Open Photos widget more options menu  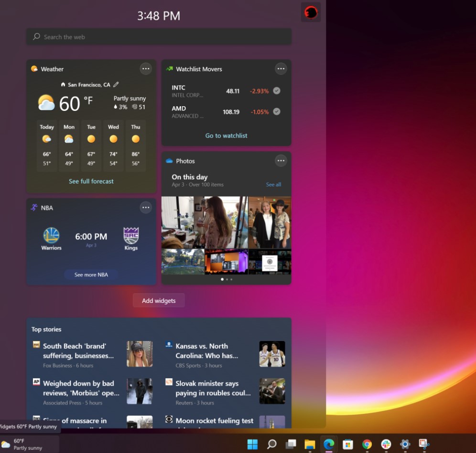(281, 160)
